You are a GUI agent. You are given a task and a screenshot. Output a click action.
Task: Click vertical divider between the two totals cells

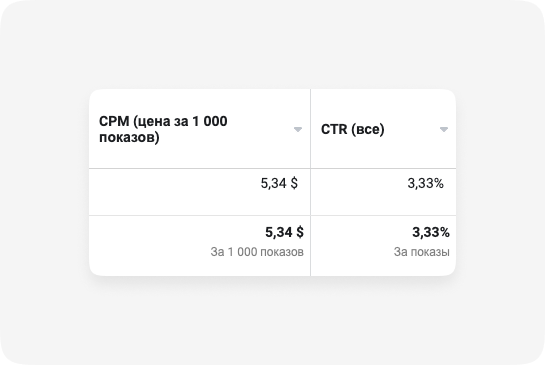(x=310, y=246)
